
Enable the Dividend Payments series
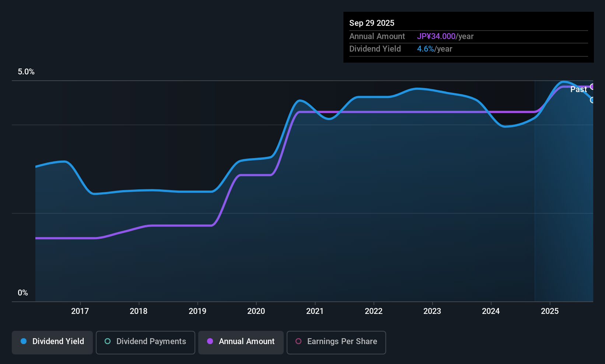click(146, 342)
